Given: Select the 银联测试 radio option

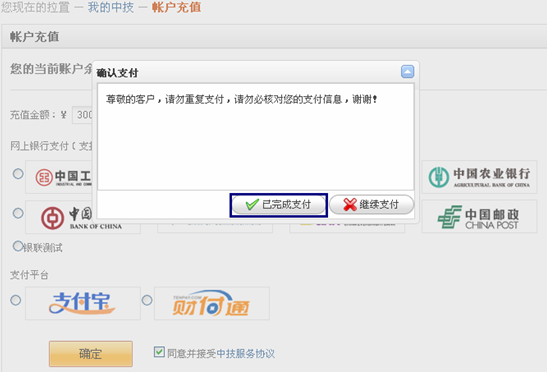Looking at the screenshot, I should tap(18, 246).
